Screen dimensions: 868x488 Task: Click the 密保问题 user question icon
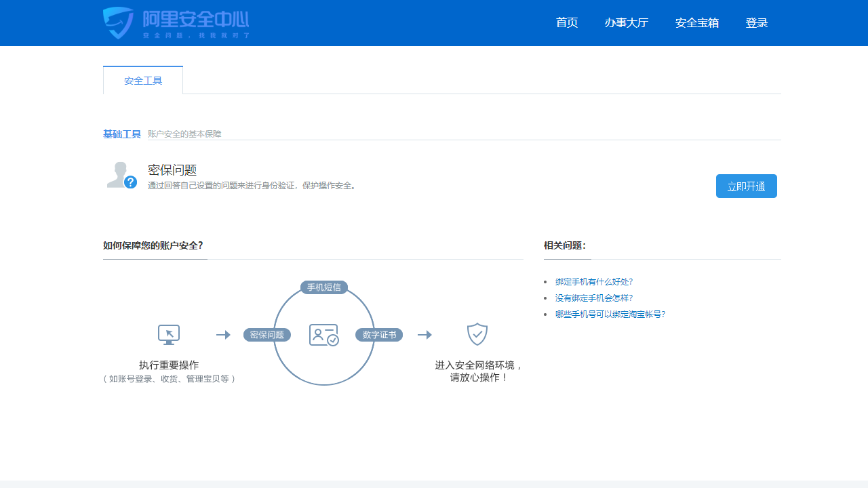122,176
